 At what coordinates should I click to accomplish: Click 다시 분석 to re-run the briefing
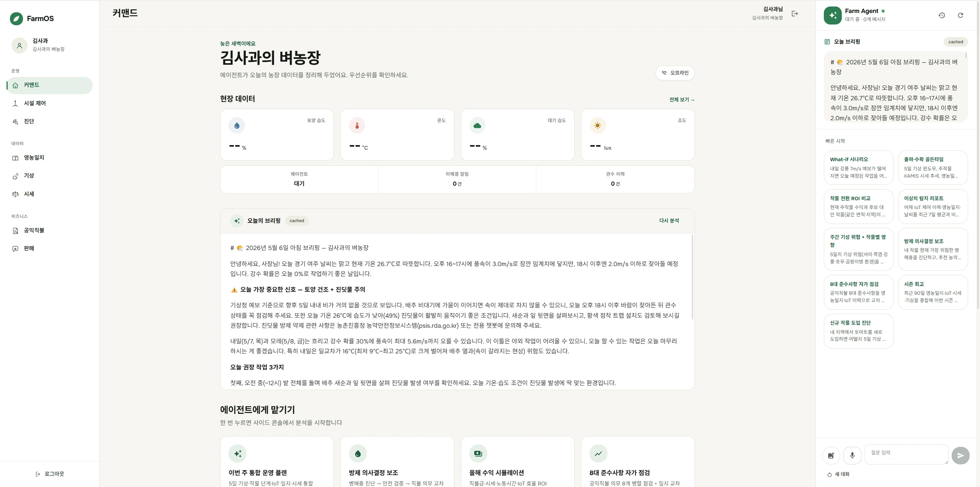[669, 221]
